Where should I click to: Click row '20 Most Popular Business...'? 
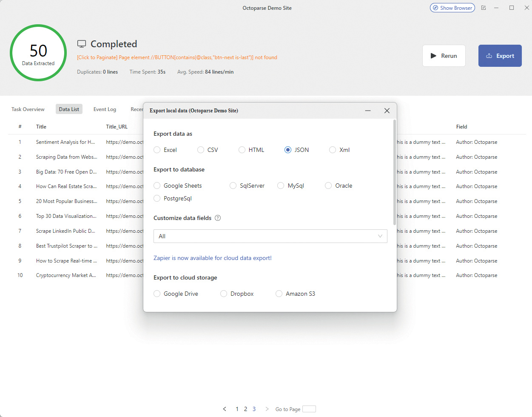(x=67, y=201)
